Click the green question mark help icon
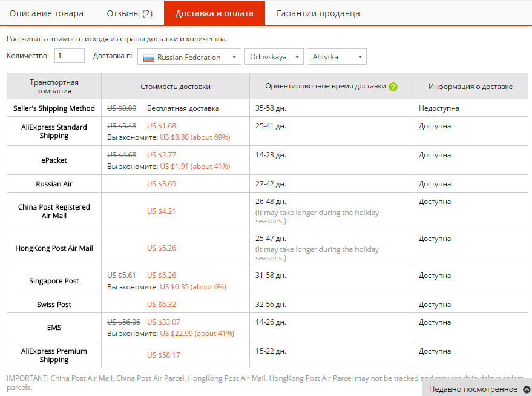 393,87
